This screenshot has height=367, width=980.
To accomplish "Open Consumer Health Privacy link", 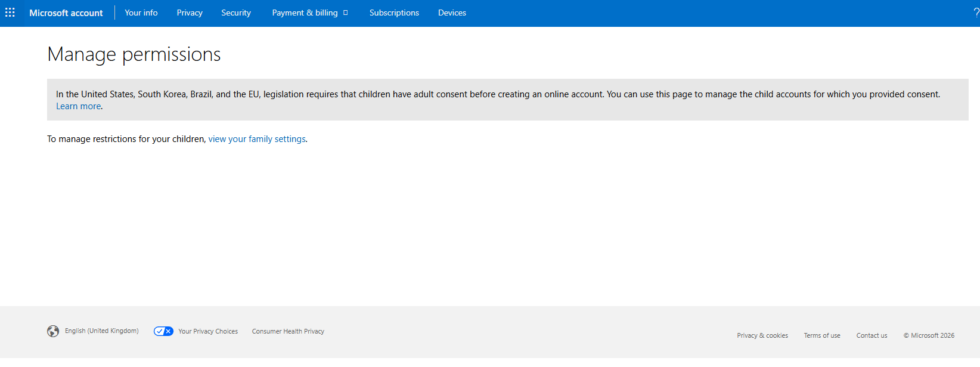I will coord(288,331).
